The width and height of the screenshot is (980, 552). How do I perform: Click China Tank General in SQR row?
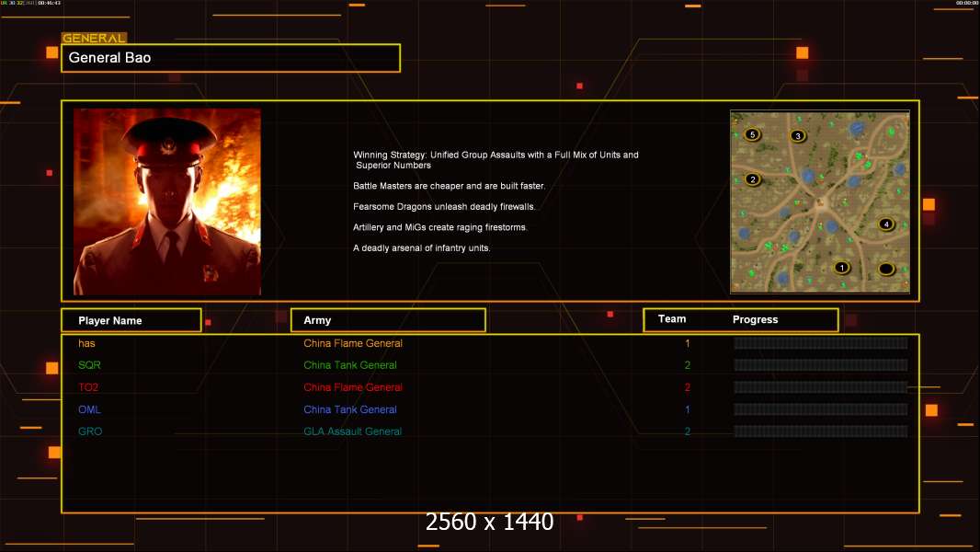(350, 365)
